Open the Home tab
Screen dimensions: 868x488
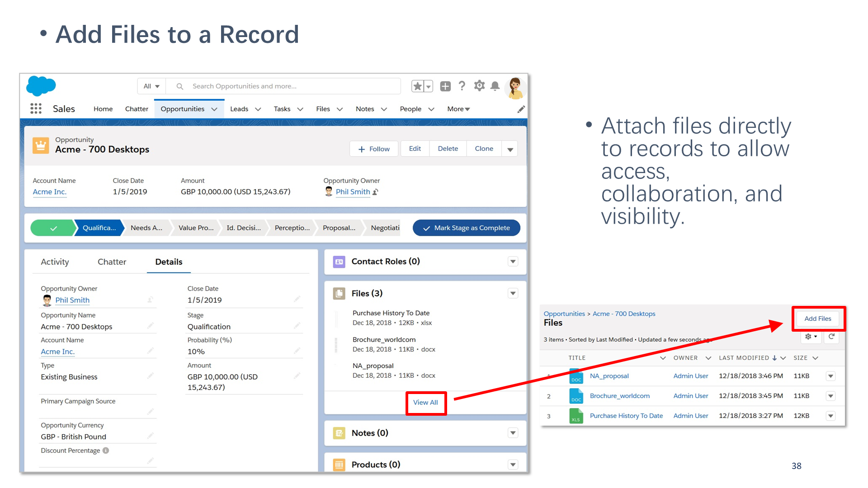103,109
